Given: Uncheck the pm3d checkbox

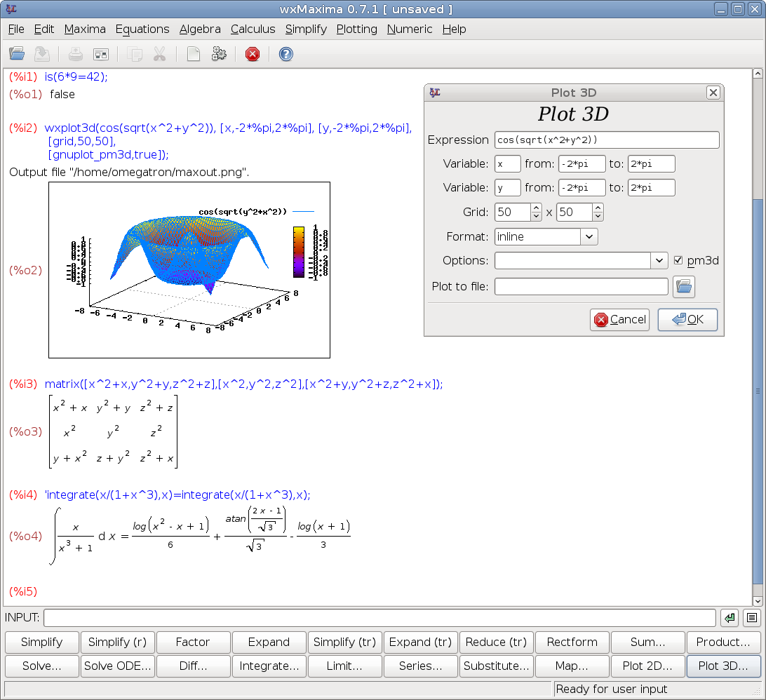Looking at the screenshot, I should (678, 260).
